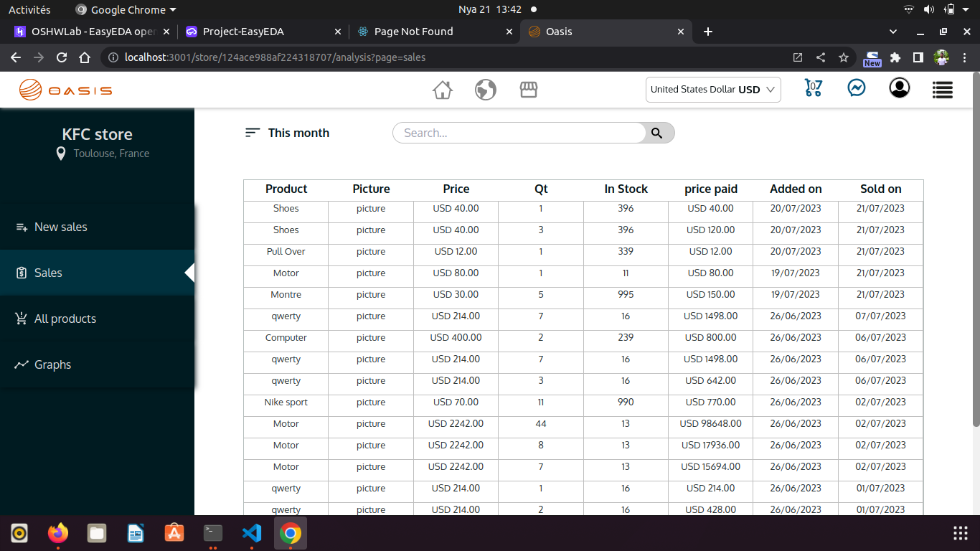Image resolution: width=980 pixels, height=551 pixels.
Task: Open the clock Nya 21 13:42
Action: pos(490,10)
